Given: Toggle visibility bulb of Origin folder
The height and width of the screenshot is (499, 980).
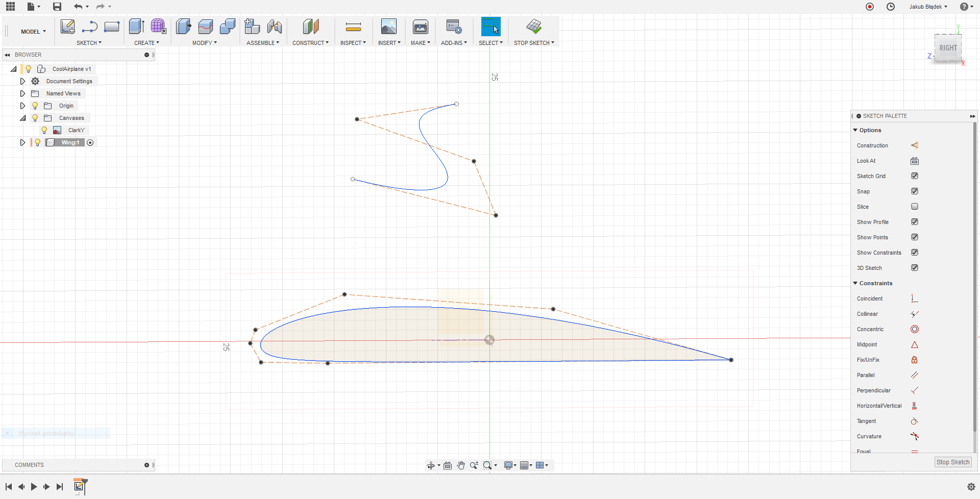Looking at the screenshot, I should (x=35, y=106).
